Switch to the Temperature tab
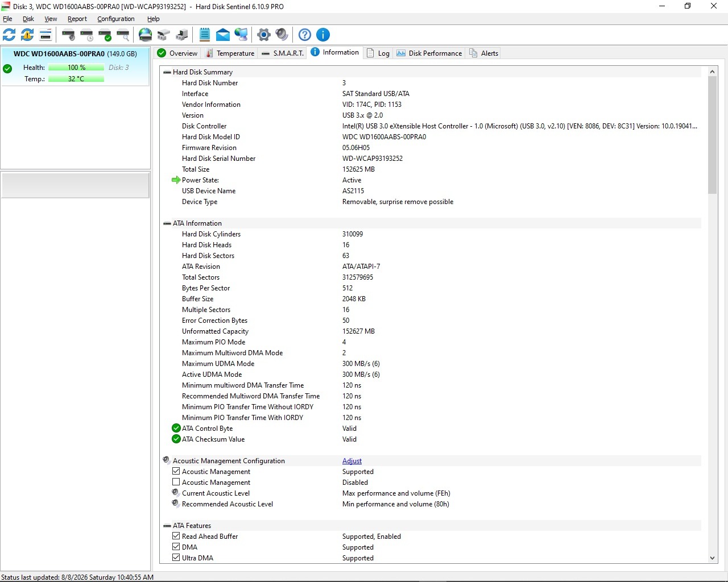 click(230, 53)
